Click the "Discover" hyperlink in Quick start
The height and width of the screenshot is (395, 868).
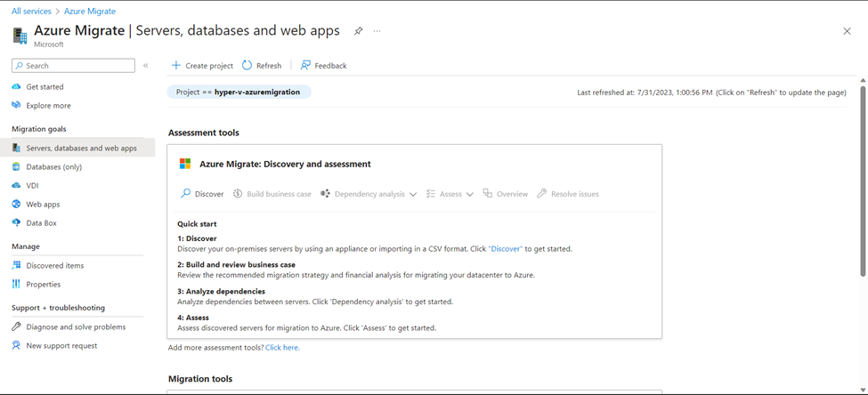[506, 249]
